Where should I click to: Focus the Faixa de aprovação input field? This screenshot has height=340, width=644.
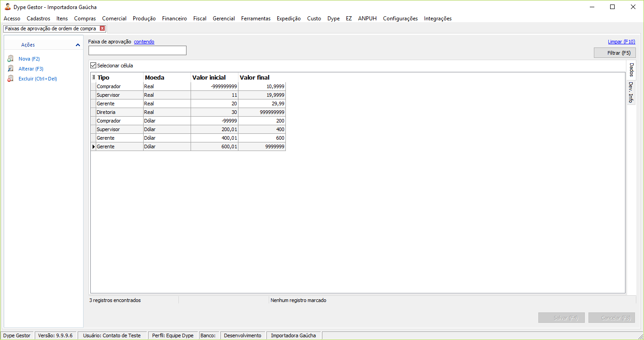137,51
